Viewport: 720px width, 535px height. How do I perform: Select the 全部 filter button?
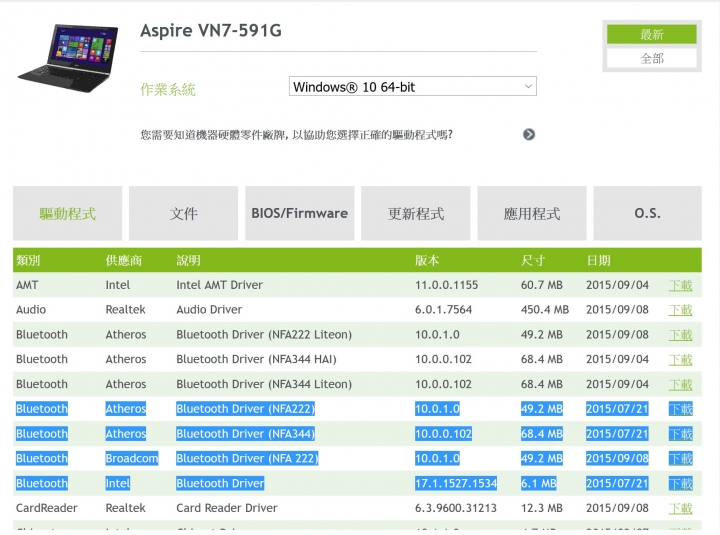651,59
